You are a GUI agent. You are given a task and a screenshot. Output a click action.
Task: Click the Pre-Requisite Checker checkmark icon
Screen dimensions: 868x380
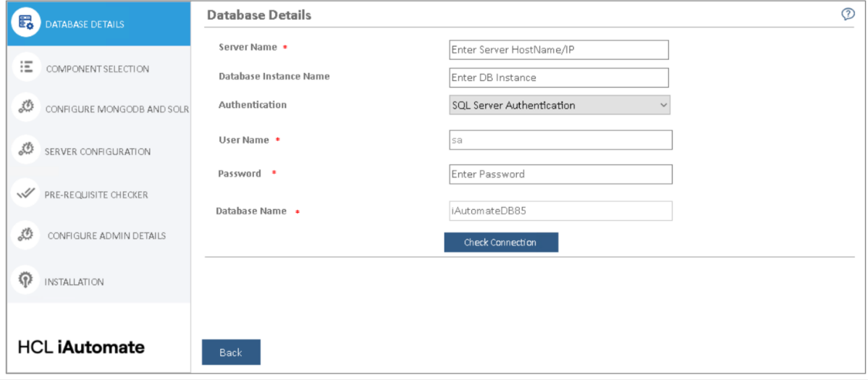click(26, 193)
